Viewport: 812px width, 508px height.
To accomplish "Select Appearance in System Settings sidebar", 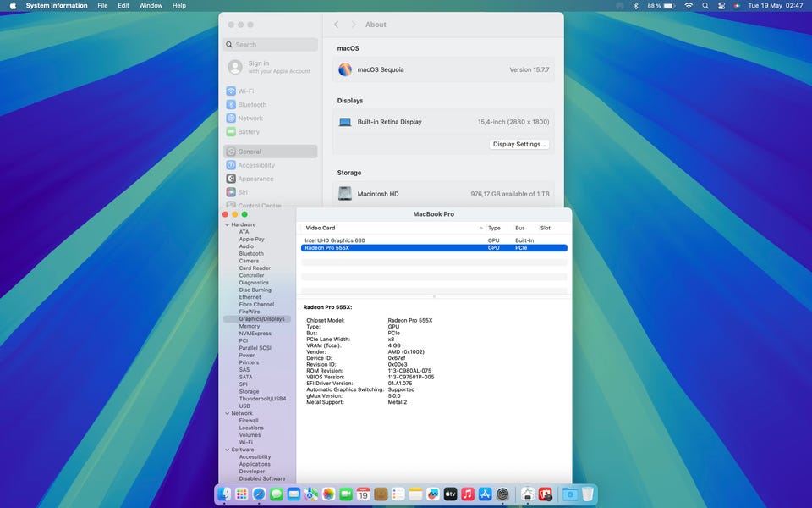I will tap(271, 179).
